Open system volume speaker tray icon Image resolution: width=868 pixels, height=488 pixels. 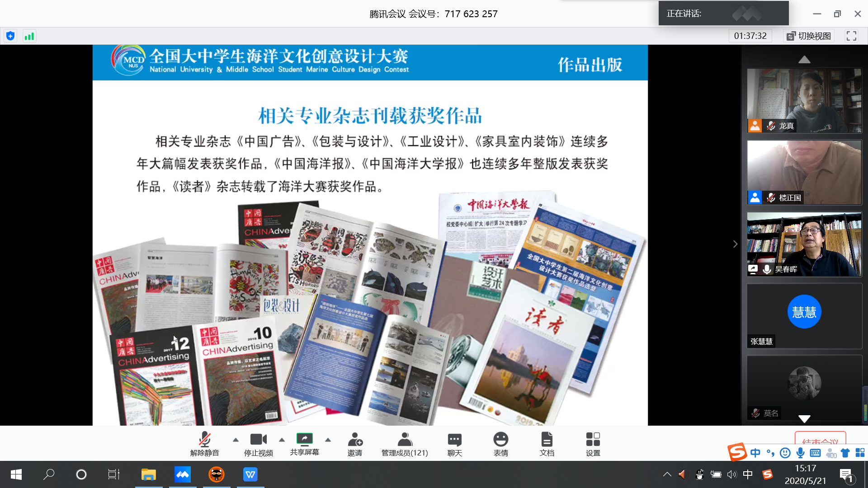click(732, 474)
